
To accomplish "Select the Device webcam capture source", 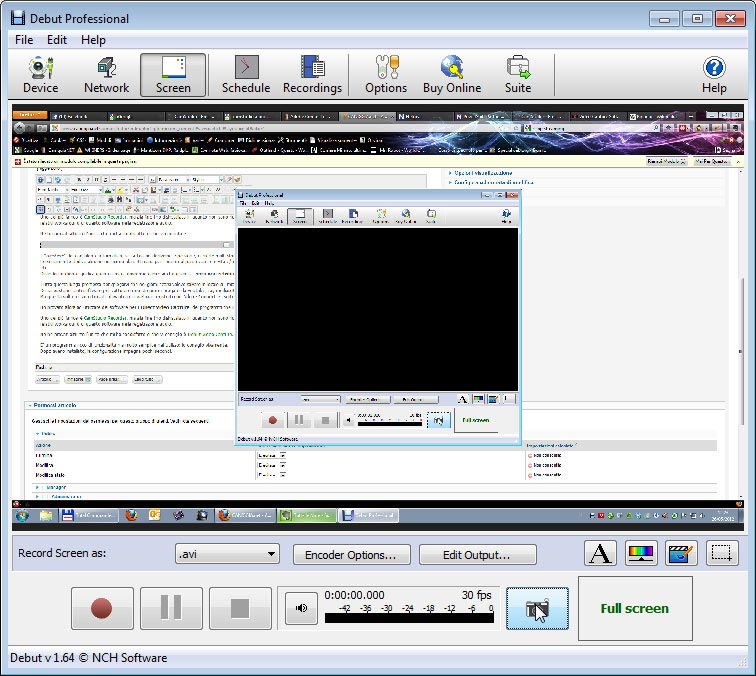I will pyautogui.click(x=40, y=75).
